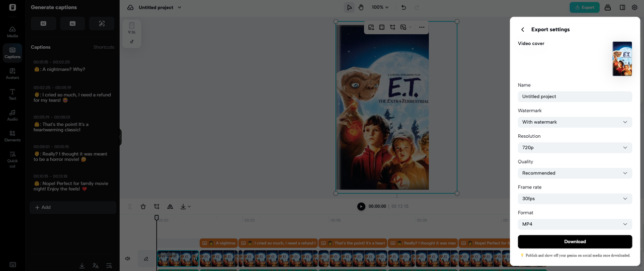This screenshot has height=271, width=644.
Task: Click the Download button
Action: [575, 241]
